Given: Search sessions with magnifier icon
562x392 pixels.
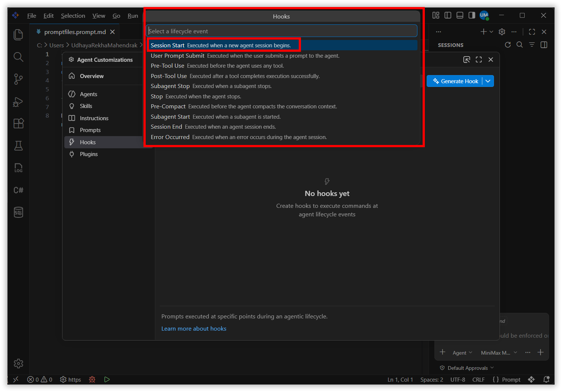Looking at the screenshot, I should [519, 45].
